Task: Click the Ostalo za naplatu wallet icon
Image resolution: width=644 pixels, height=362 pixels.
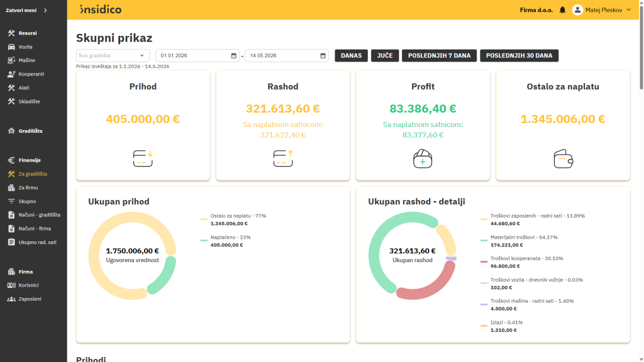Action: (563, 159)
